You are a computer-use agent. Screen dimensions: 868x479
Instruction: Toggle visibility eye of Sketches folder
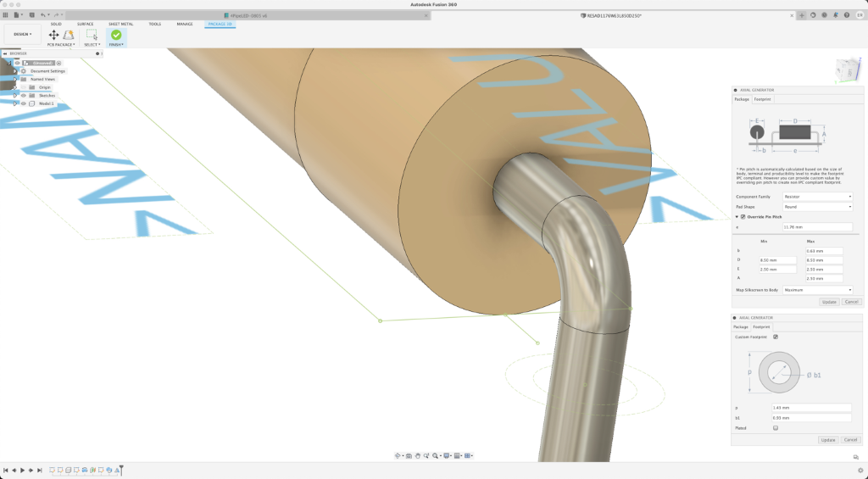pos(23,96)
